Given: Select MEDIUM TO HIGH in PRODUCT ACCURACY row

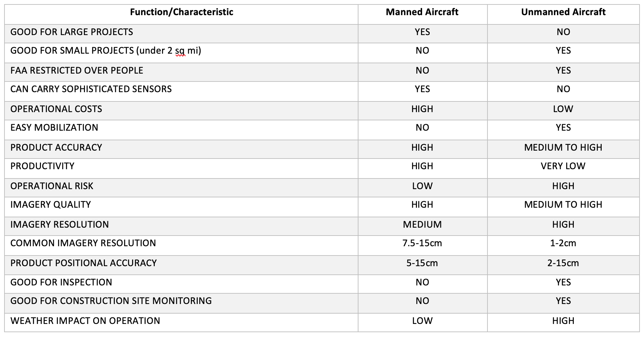Looking at the screenshot, I should tap(563, 148).
